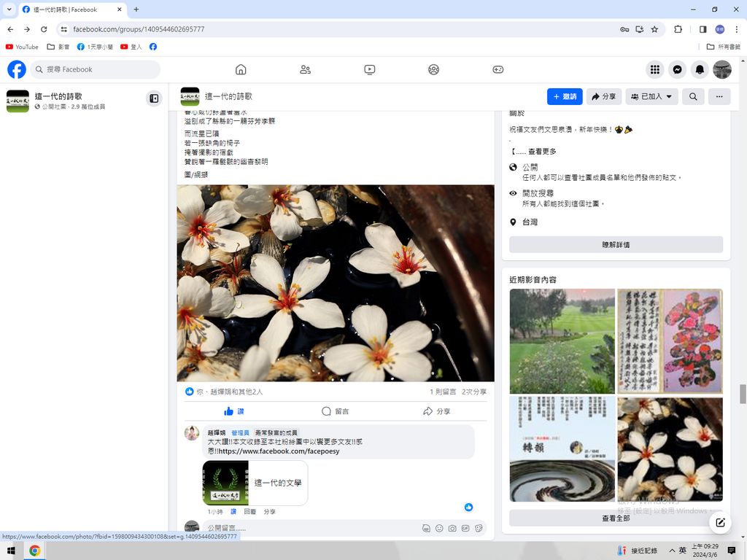
Task: Click the 搜尋 Facebook search field
Action: pos(98,69)
